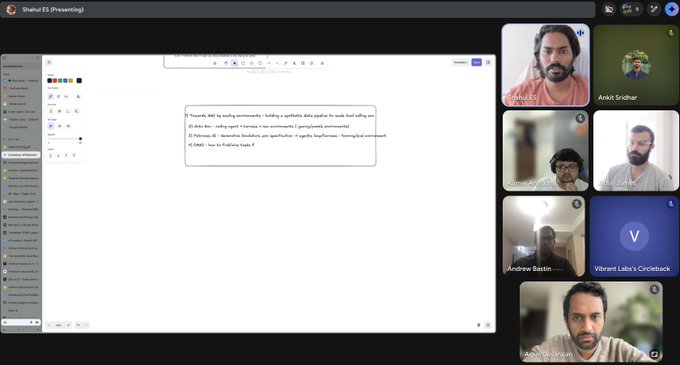680x365 pixels.
Task: Select the Eraser tool
Action: [x=311, y=63]
